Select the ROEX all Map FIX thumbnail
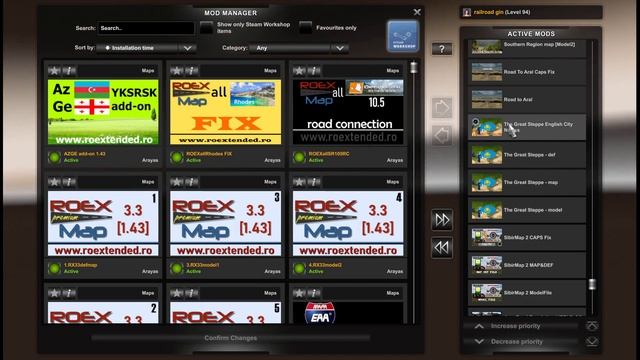Viewport: 640px width, 360px height. click(225, 112)
